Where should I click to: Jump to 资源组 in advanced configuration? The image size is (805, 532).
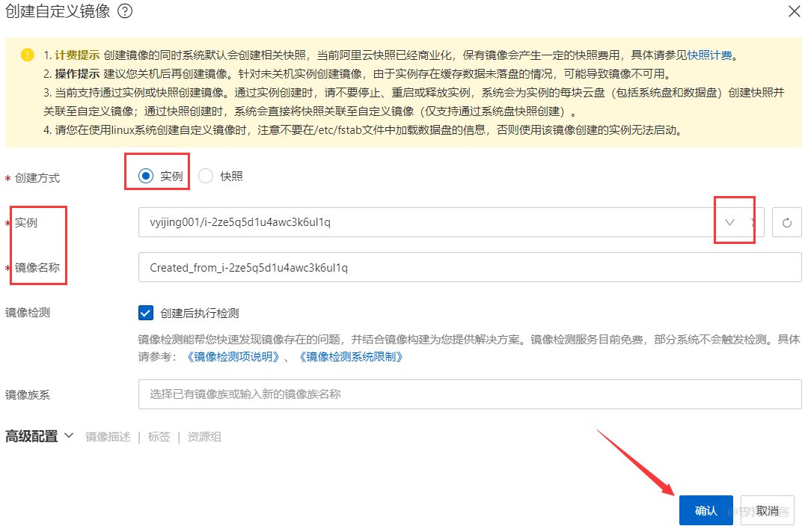click(x=203, y=437)
